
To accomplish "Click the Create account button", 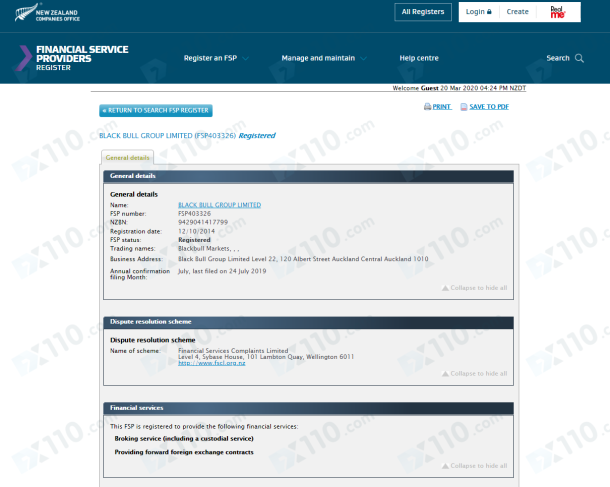I will [517, 12].
